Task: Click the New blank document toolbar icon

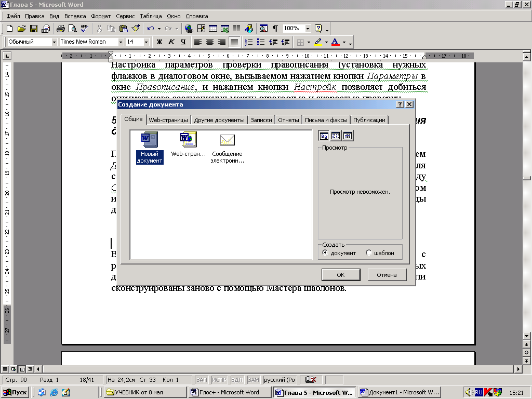Action: pos(9,29)
